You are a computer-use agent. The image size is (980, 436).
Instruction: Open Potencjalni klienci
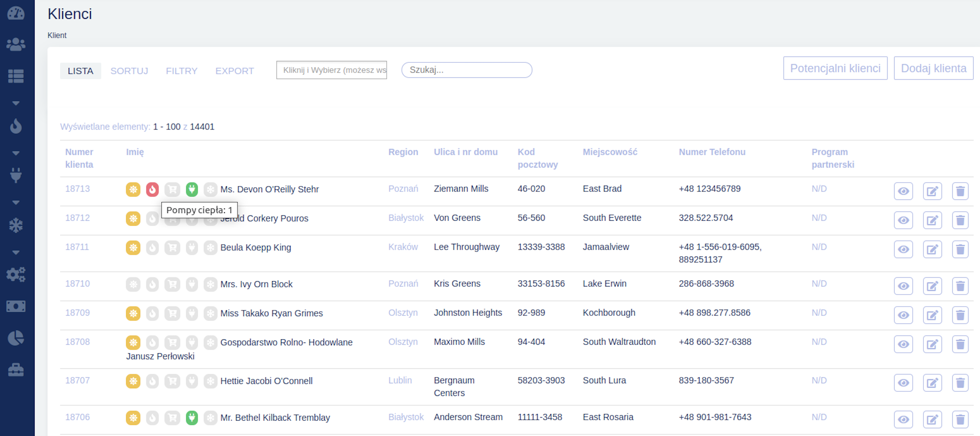click(x=835, y=68)
